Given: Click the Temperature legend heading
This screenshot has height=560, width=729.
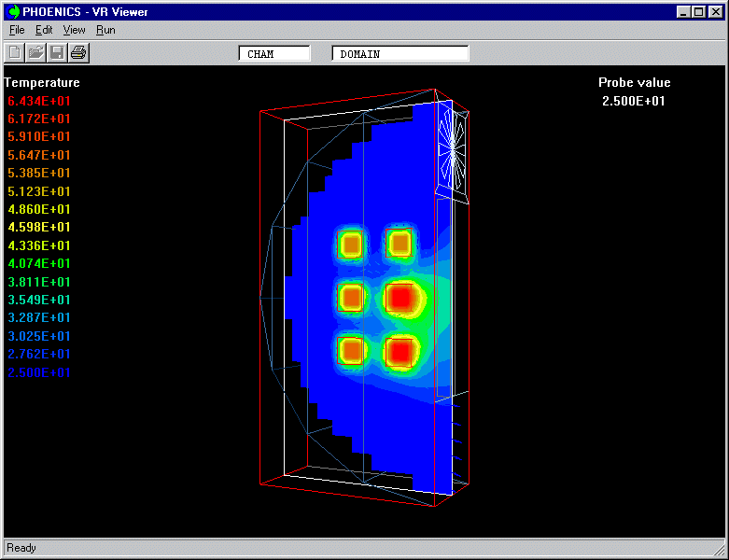Looking at the screenshot, I should click(x=42, y=82).
